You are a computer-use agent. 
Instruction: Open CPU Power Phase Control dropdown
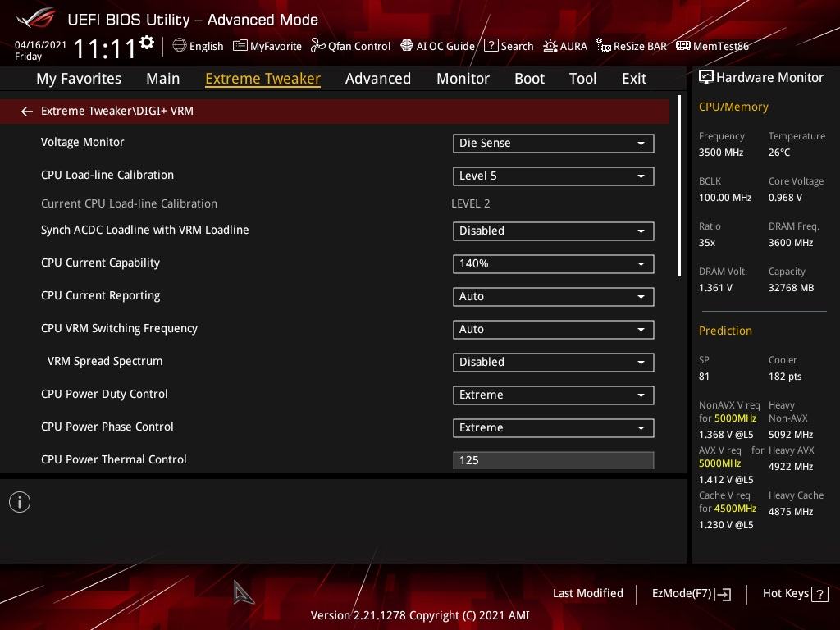click(554, 427)
